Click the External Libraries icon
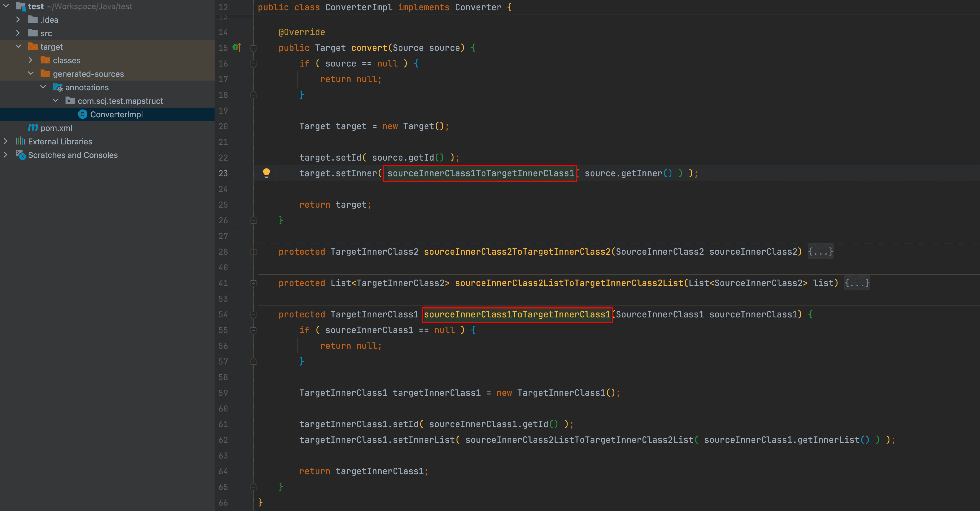Image resolution: width=980 pixels, height=511 pixels. click(x=21, y=141)
